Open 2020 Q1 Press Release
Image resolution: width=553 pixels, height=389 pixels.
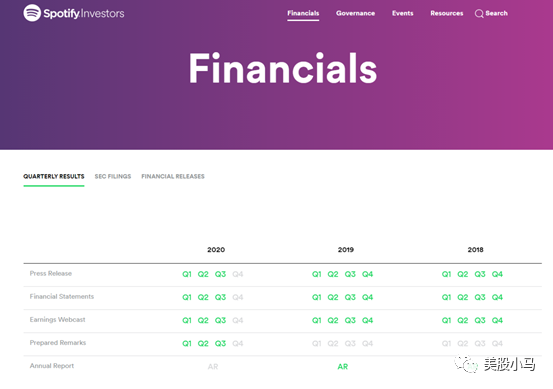coord(187,274)
